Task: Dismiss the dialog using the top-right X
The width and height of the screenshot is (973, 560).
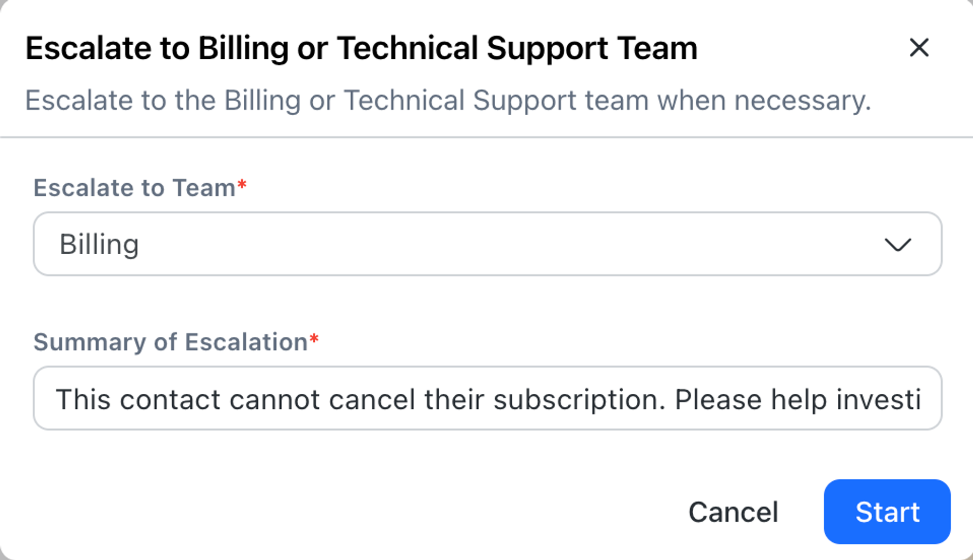Action: (919, 48)
